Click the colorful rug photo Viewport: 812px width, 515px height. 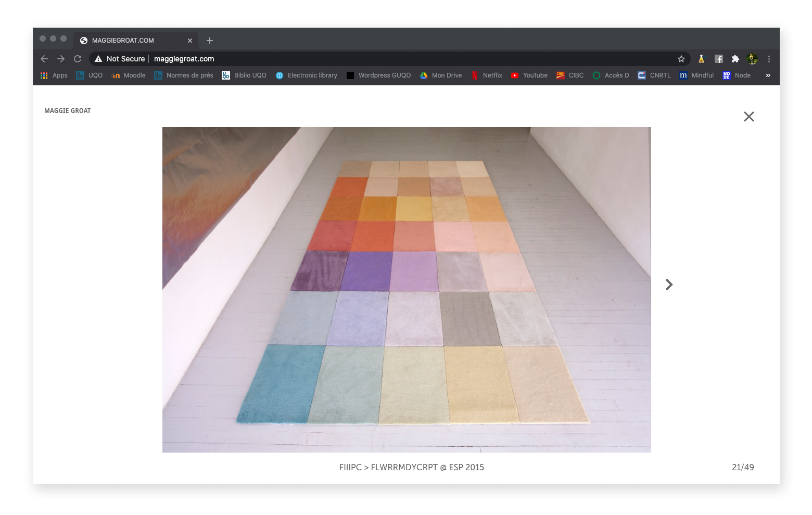(x=407, y=289)
